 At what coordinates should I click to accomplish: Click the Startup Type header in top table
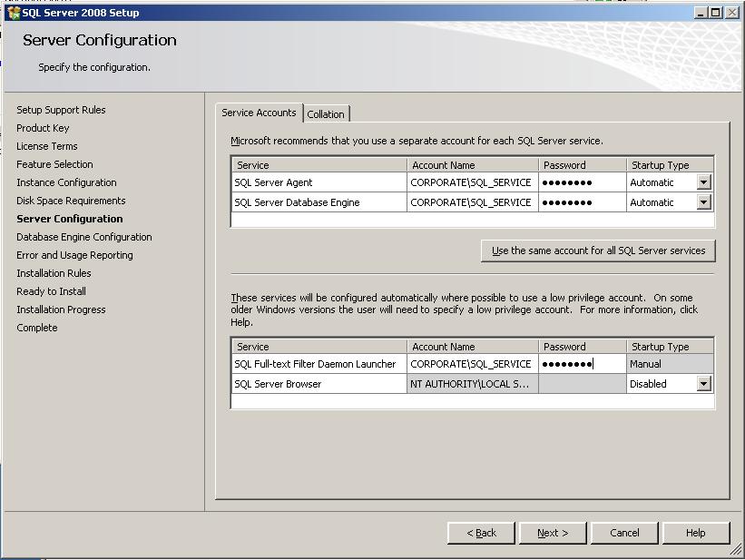[670, 165]
